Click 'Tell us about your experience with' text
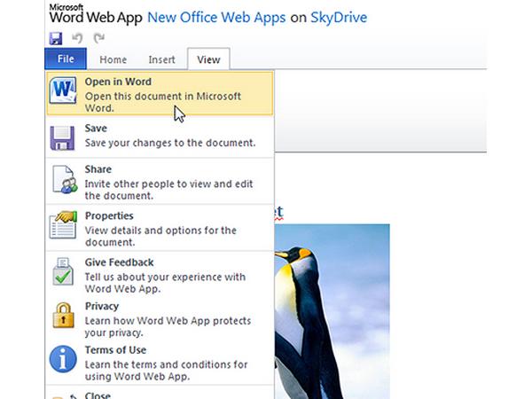 pyautogui.click(x=165, y=277)
